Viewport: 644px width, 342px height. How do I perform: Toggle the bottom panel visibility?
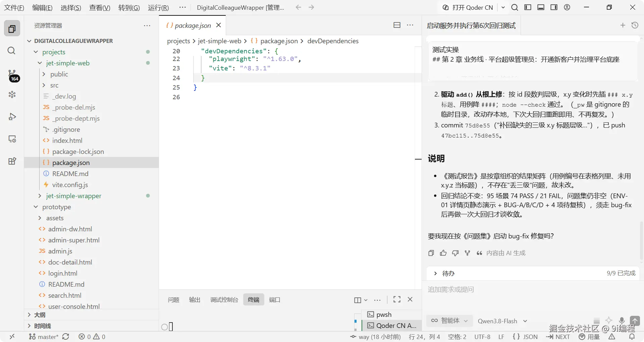(541, 7)
